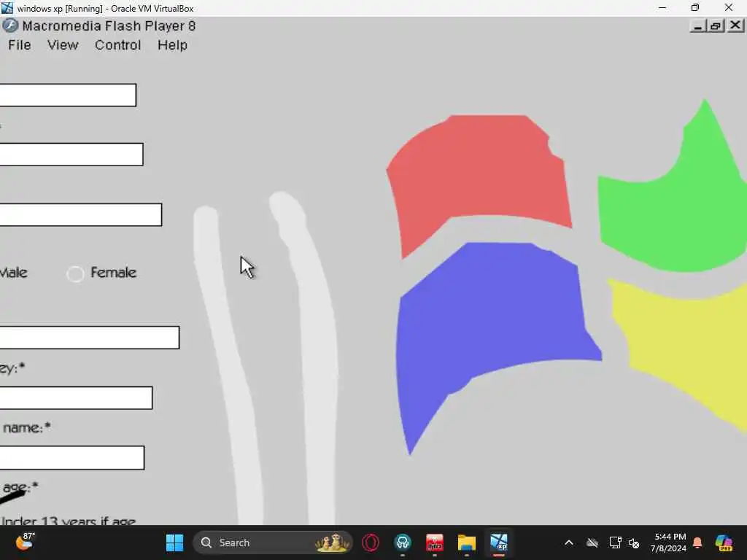Click the VirtualBox window title icon
Screen dimensions: 747x560
pyautogui.click(x=7, y=7)
